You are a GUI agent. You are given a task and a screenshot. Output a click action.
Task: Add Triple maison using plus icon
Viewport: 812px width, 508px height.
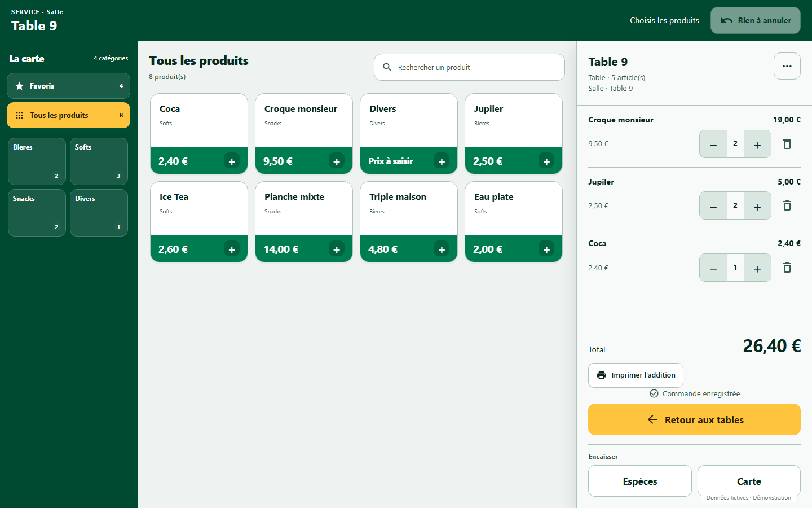click(x=442, y=249)
